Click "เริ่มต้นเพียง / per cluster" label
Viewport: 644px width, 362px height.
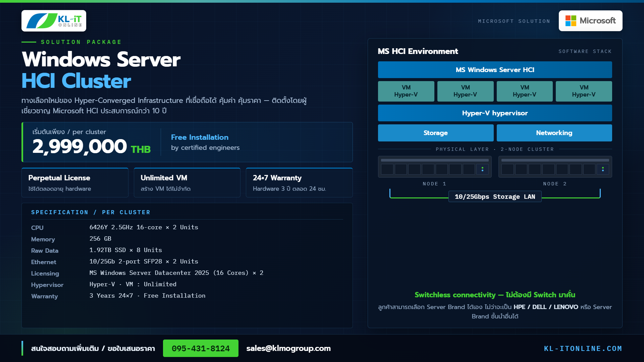coord(69,132)
